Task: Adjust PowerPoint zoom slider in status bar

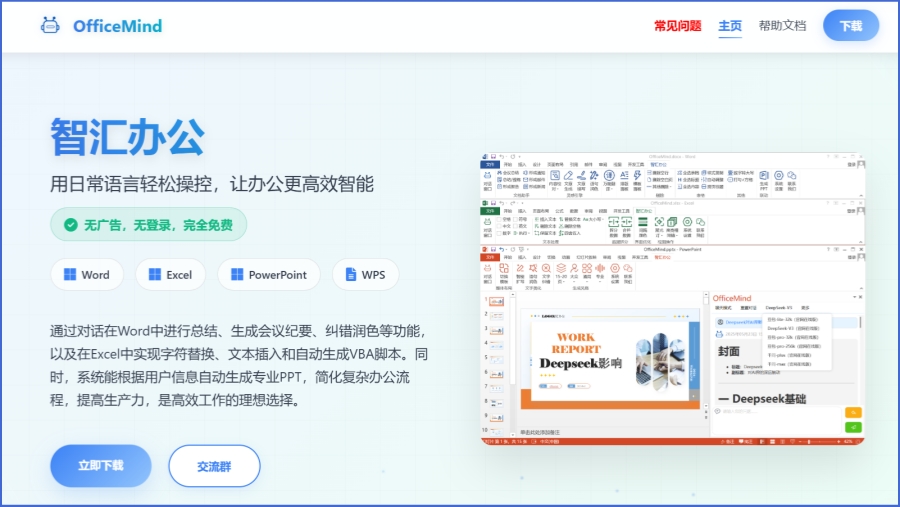Action: tap(809, 442)
